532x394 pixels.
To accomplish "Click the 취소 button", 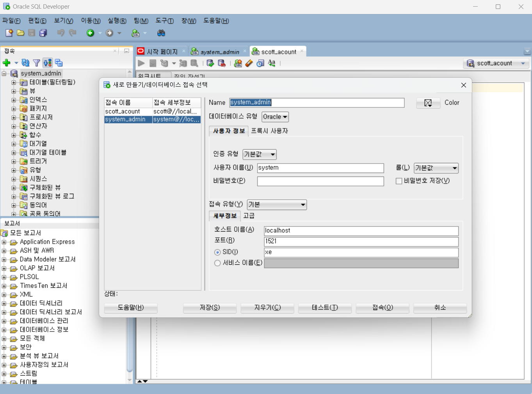I will [x=440, y=308].
